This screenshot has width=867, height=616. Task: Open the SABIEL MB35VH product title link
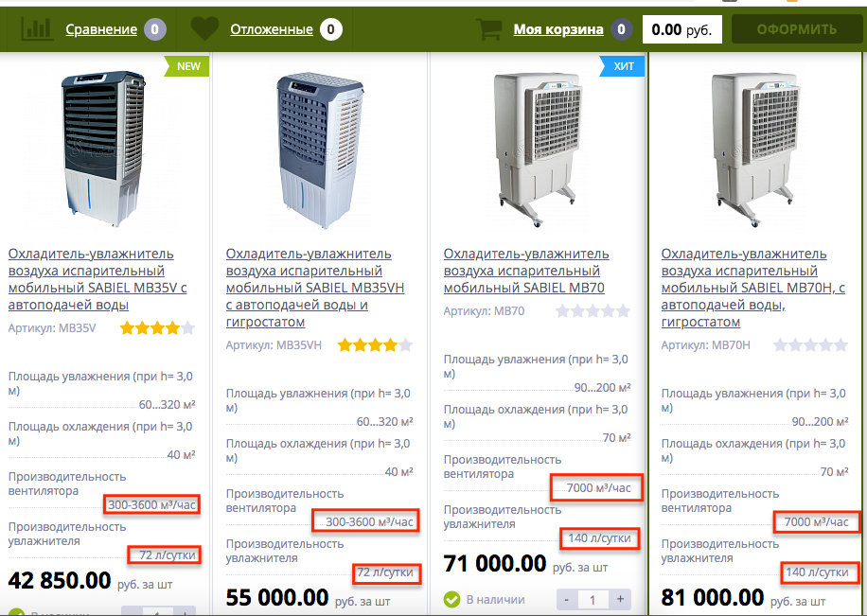point(315,288)
